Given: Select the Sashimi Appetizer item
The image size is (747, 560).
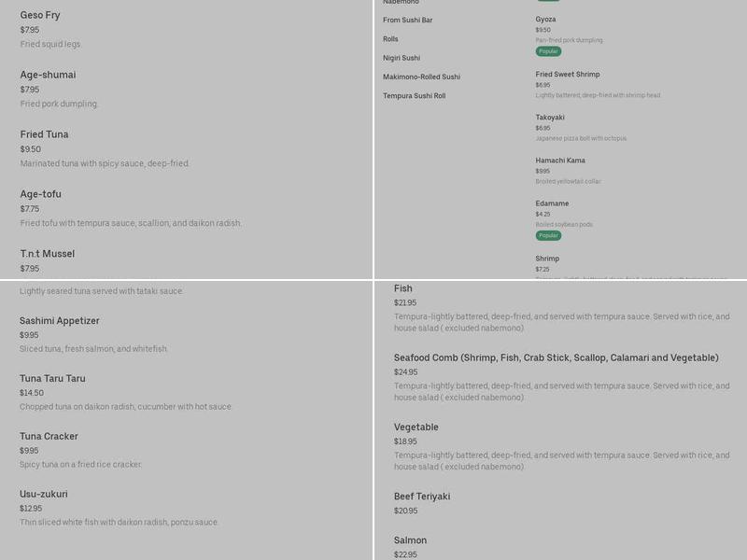Looking at the screenshot, I should tap(59, 321).
